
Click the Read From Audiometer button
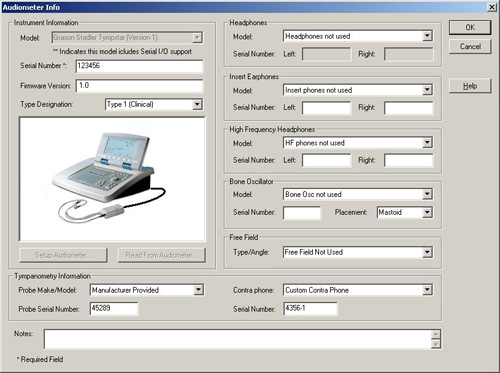(x=161, y=255)
